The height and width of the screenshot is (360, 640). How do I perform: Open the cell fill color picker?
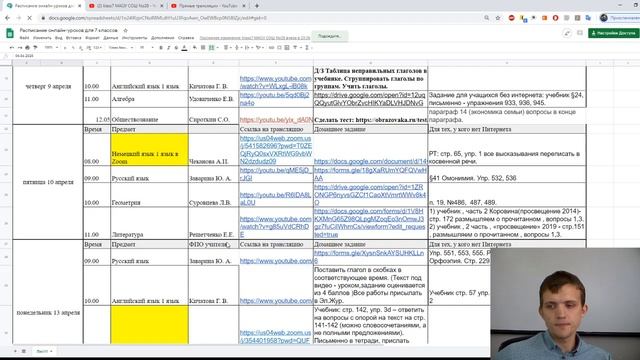195,48
